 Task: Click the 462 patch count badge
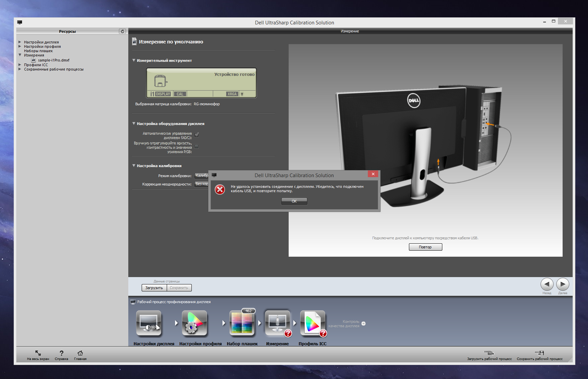[x=249, y=311]
